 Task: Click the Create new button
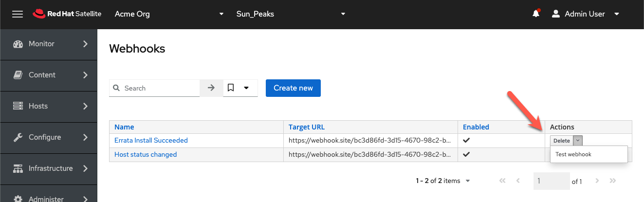pyautogui.click(x=293, y=88)
